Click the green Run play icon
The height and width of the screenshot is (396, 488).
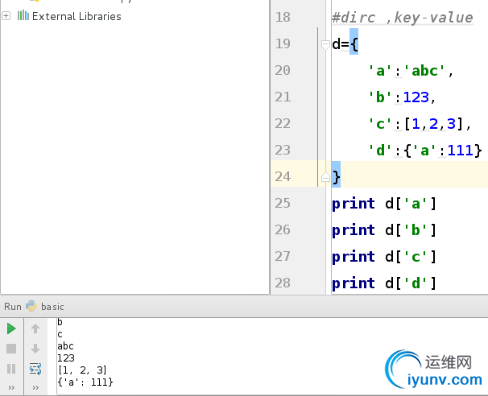click(x=11, y=329)
